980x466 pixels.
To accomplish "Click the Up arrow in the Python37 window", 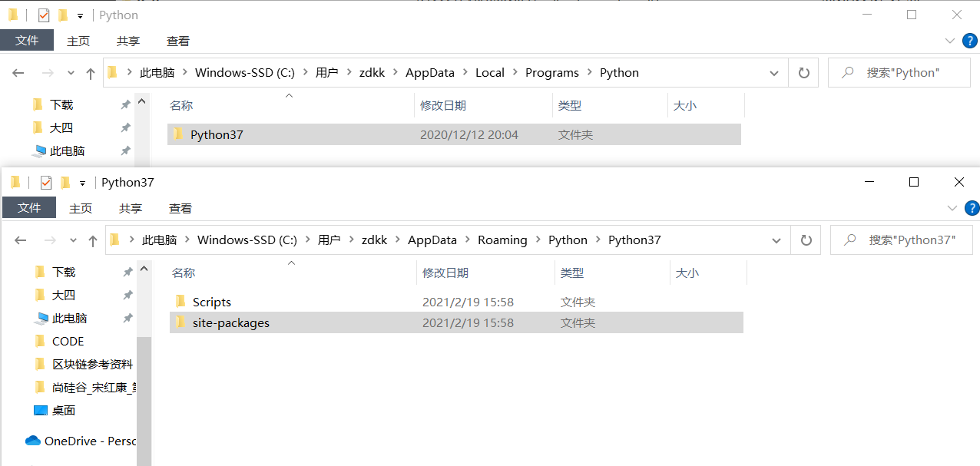I will [x=93, y=240].
